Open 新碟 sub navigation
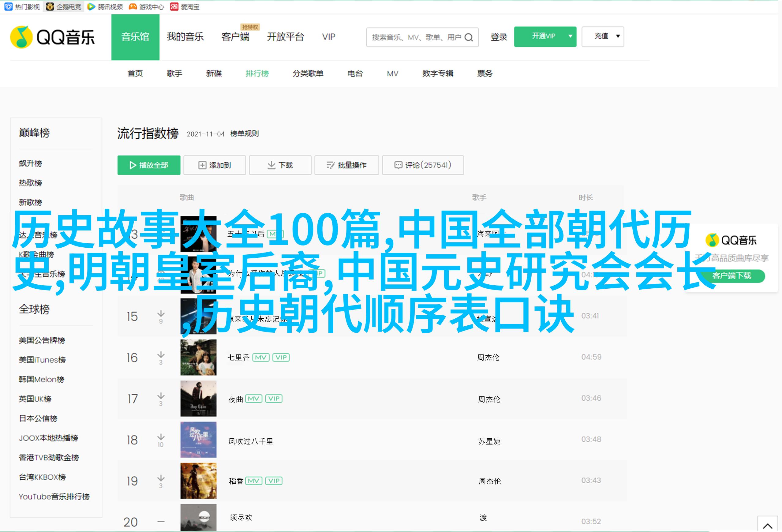The width and height of the screenshot is (782, 532). 214,73
